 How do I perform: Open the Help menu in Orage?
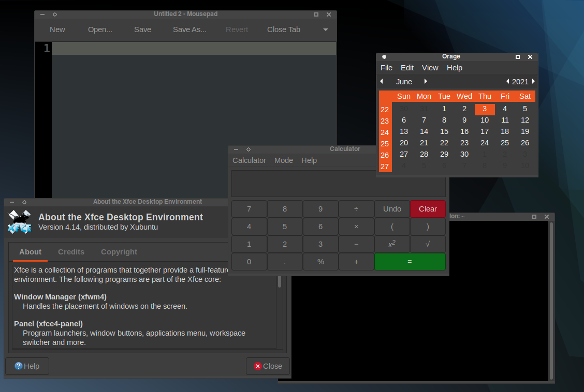tap(455, 68)
